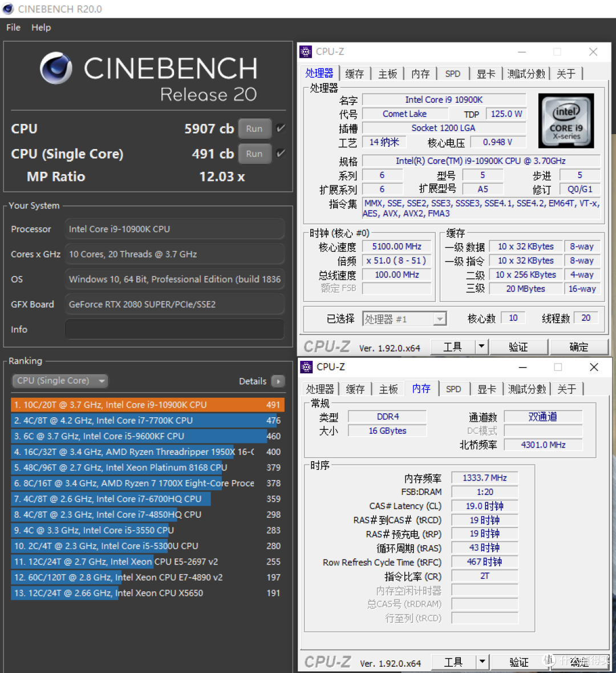Image resolution: width=616 pixels, height=673 pixels.
Task: Click the Intel Core i9 X-series logo
Action: click(x=566, y=120)
